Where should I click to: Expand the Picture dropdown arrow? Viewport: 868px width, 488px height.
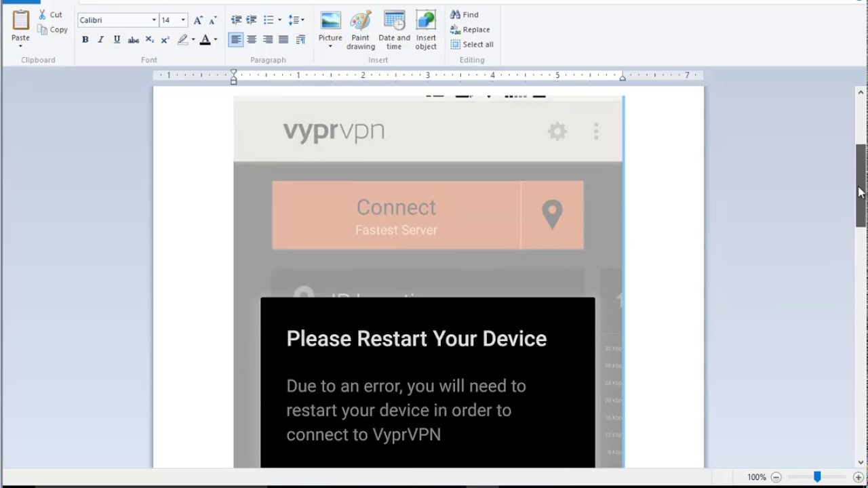click(330, 47)
